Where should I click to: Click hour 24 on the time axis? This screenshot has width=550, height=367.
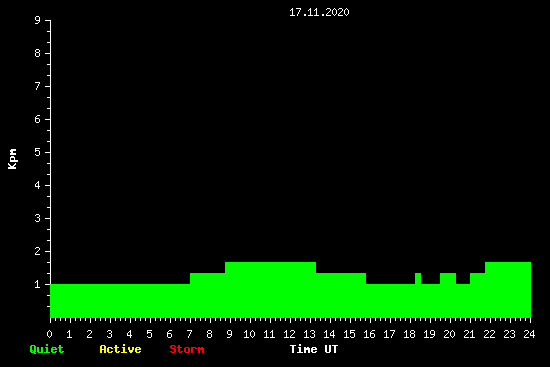click(x=529, y=334)
